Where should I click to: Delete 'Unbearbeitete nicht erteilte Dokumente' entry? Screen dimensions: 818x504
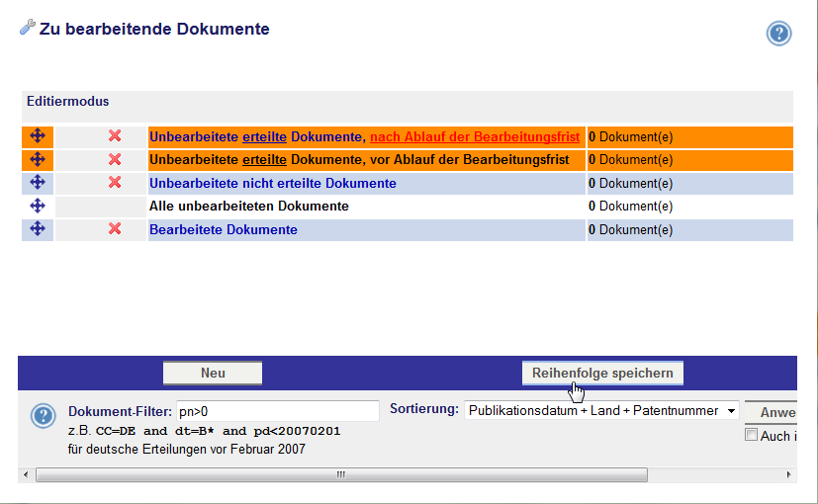[115, 183]
